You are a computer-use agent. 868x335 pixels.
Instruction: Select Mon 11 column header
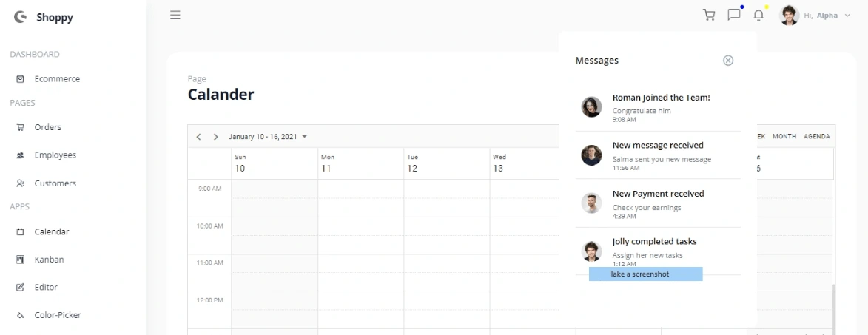(x=361, y=163)
